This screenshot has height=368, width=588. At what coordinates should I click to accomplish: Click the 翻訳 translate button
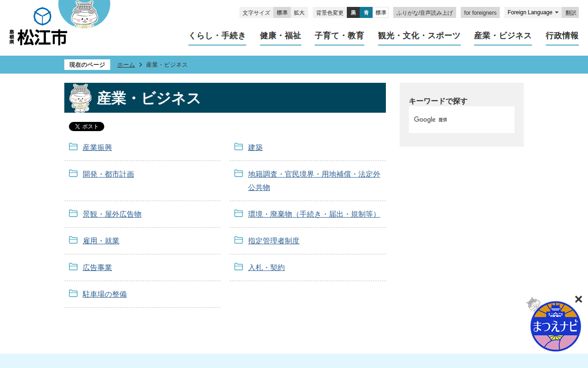tap(571, 12)
